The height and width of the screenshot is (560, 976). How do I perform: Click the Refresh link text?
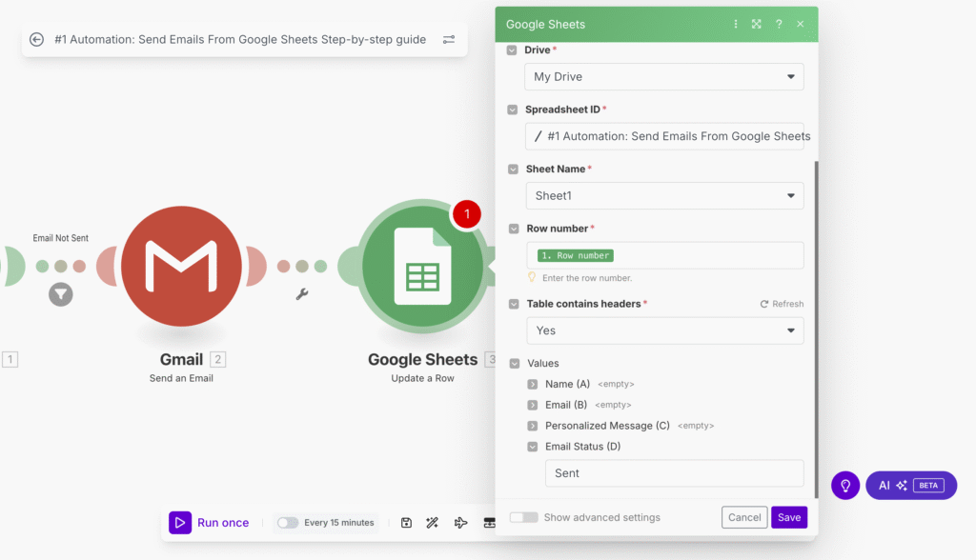pos(788,304)
